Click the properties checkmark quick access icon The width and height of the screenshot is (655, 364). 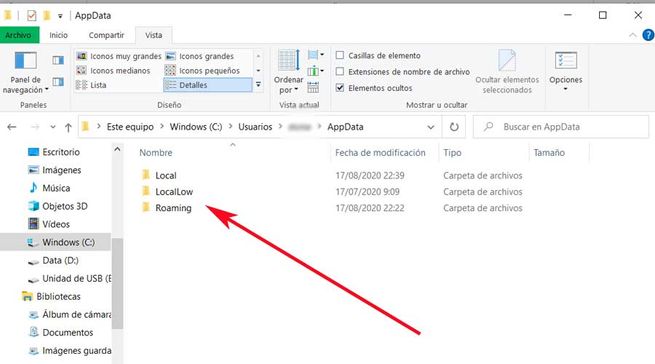pos(31,15)
